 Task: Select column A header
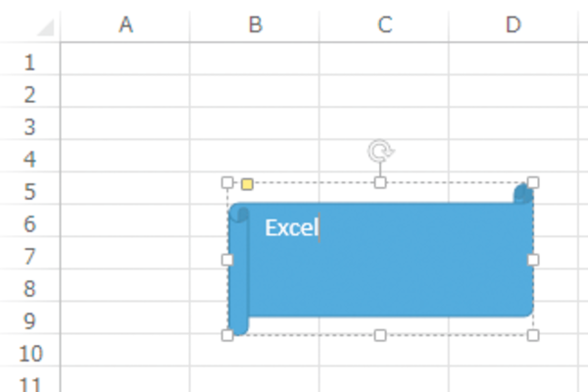(x=125, y=25)
